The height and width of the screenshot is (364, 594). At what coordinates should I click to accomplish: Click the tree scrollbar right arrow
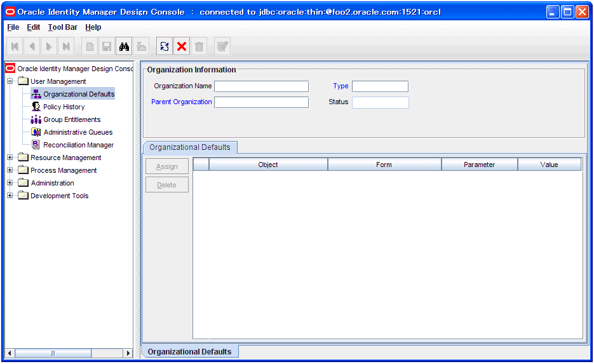(x=128, y=353)
